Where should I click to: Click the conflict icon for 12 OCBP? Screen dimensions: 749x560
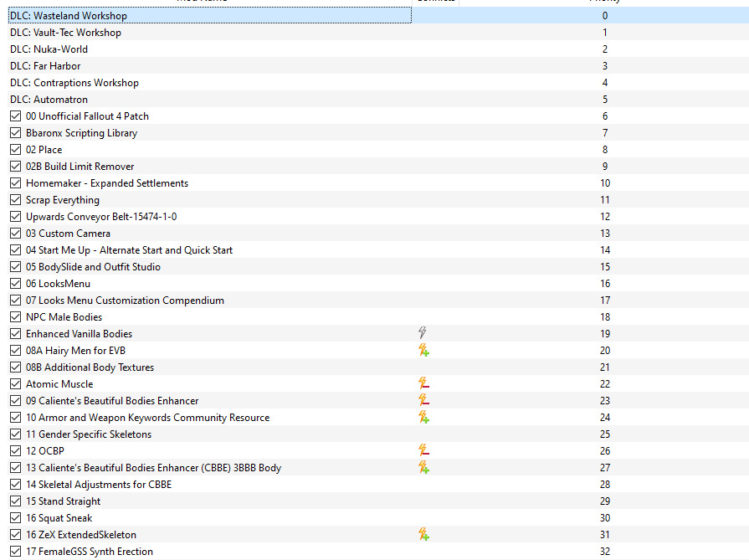point(423,450)
